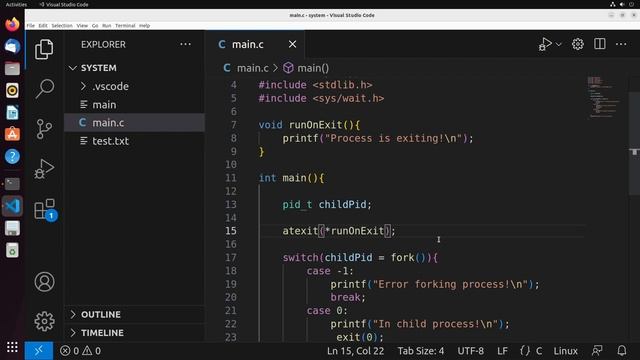Click the runOnExit function name on line 7
640x360 pixels.
(x=316, y=125)
